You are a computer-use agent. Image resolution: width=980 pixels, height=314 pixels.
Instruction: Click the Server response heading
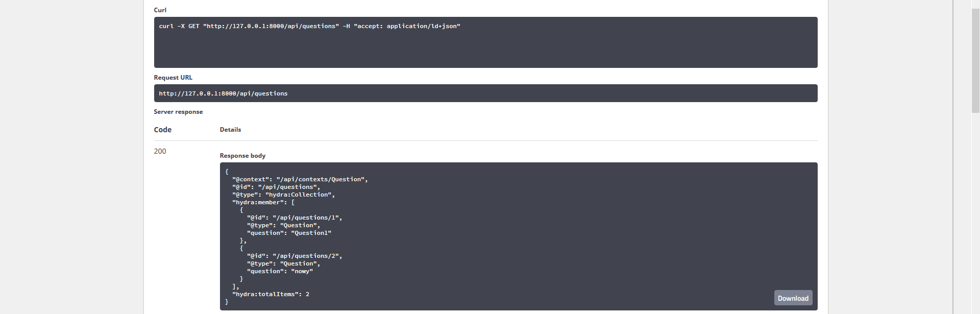coord(178,111)
